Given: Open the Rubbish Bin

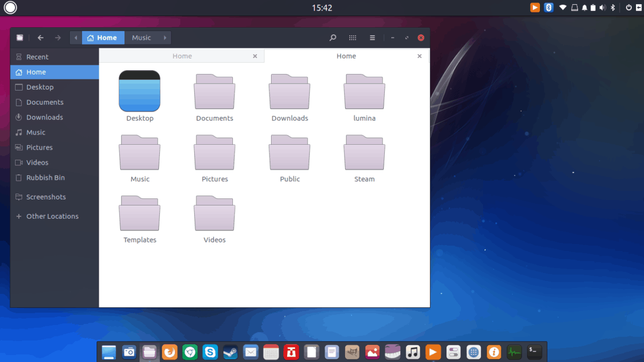Looking at the screenshot, I should [46, 178].
